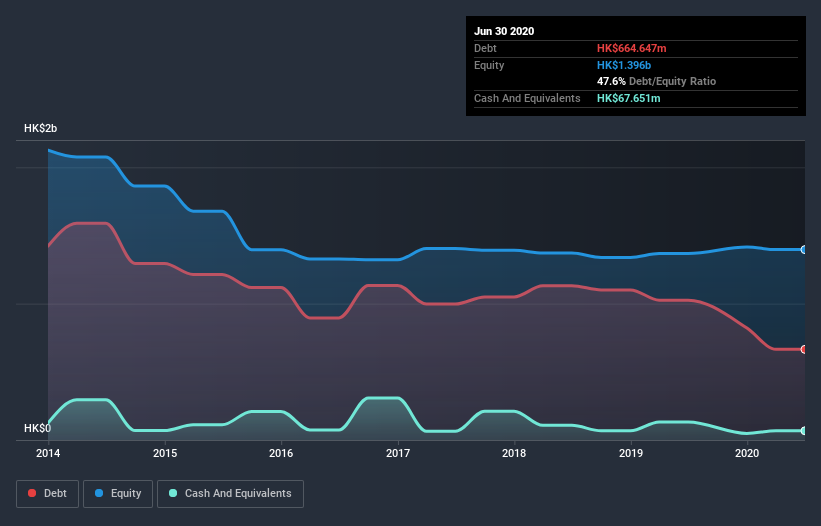Click the 47.6% Debt/Equity Ratio text
This screenshot has width=821, height=526.
(x=657, y=81)
